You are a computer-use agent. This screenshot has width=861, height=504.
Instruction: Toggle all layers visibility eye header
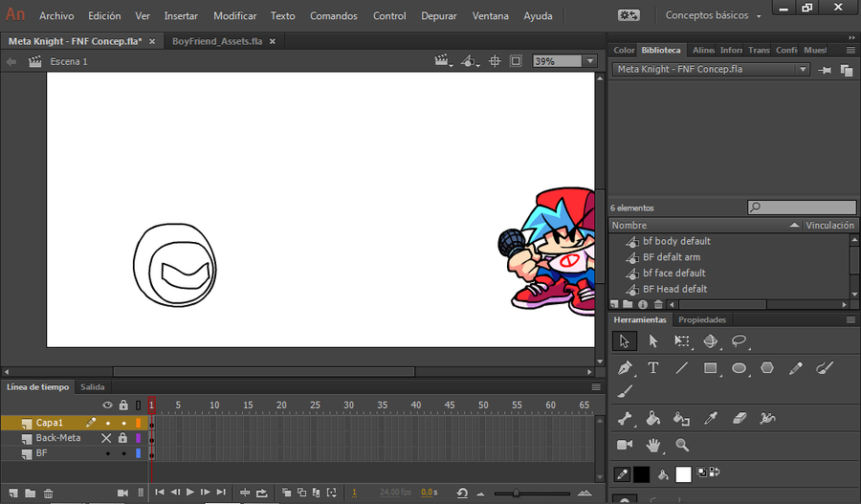[107, 405]
